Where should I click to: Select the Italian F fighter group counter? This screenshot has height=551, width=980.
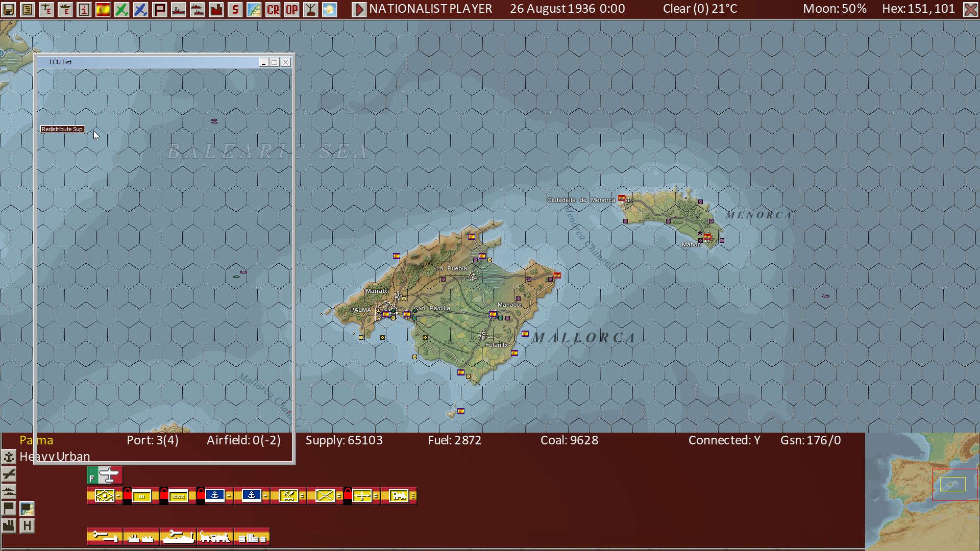coord(105,475)
